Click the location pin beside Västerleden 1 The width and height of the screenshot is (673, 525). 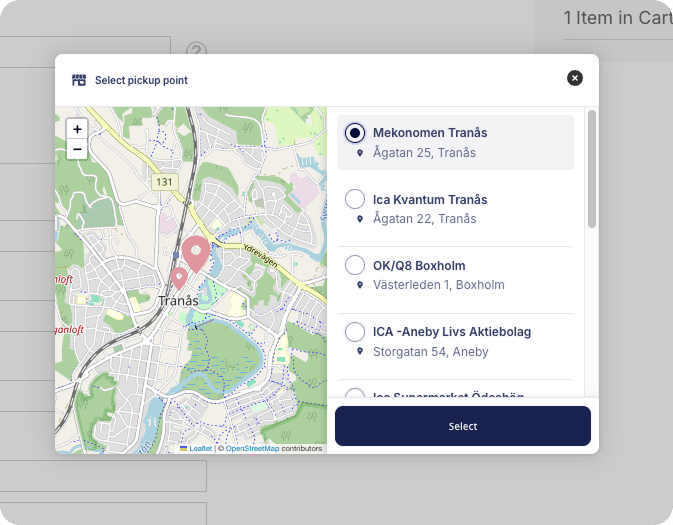coord(360,285)
